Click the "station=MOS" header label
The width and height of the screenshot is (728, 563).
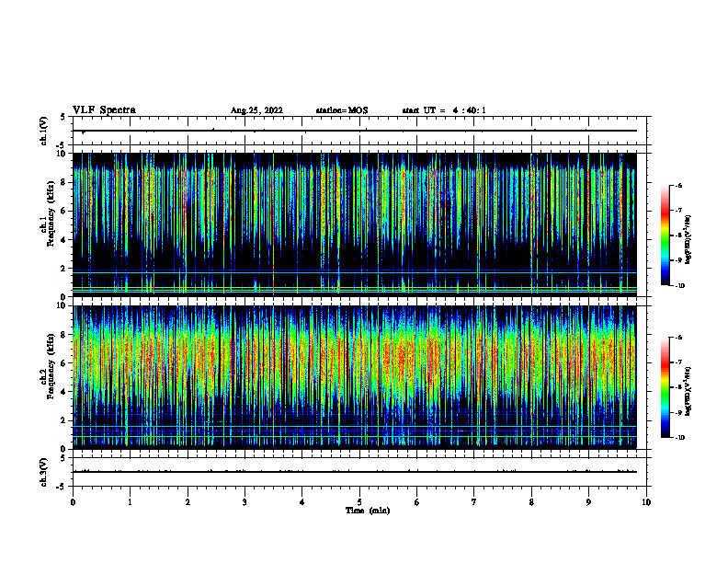point(342,110)
